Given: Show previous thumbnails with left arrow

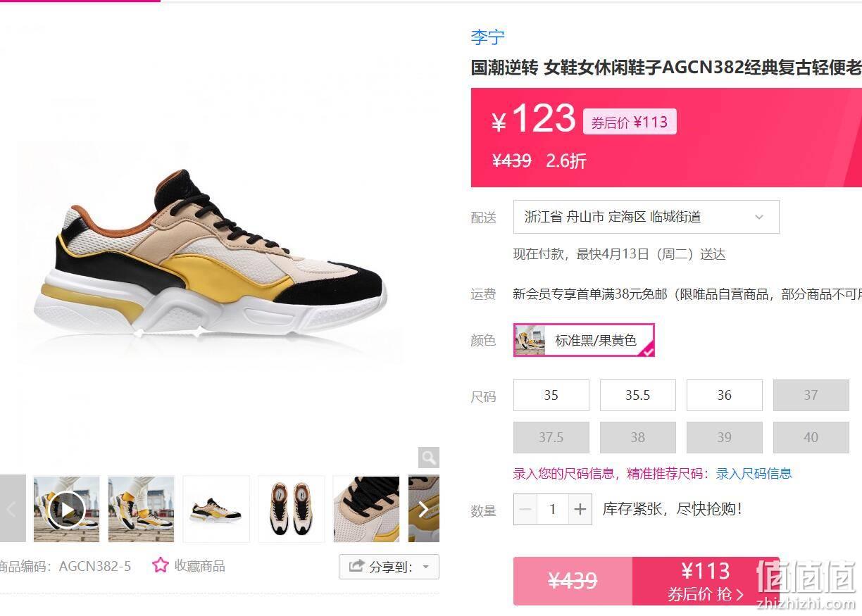Looking at the screenshot, I should click(12, 509).
